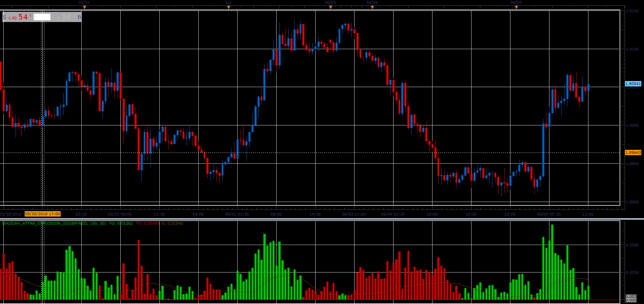This screenshot has width=644, height=304.
Task: Click the 0.0250 indicator axis label
Action: [x=632, y=272]
